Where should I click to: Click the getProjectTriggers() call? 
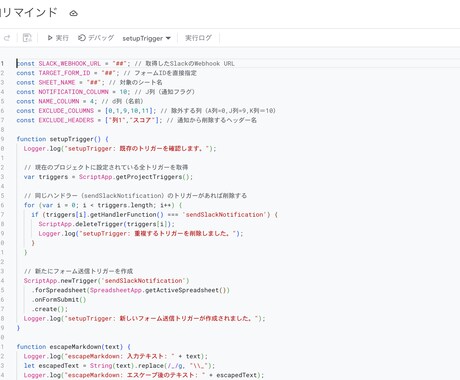(x=154, y=177)
